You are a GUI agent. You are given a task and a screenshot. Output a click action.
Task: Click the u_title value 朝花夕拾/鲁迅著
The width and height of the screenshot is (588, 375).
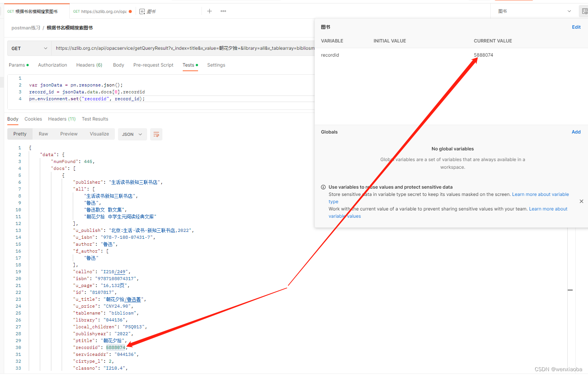point(124,299)
